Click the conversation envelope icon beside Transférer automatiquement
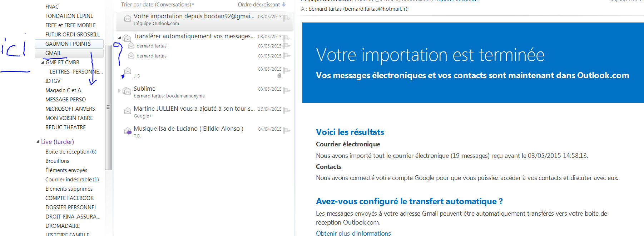Viewport: 644px width, 236px height. click(127, 38)
